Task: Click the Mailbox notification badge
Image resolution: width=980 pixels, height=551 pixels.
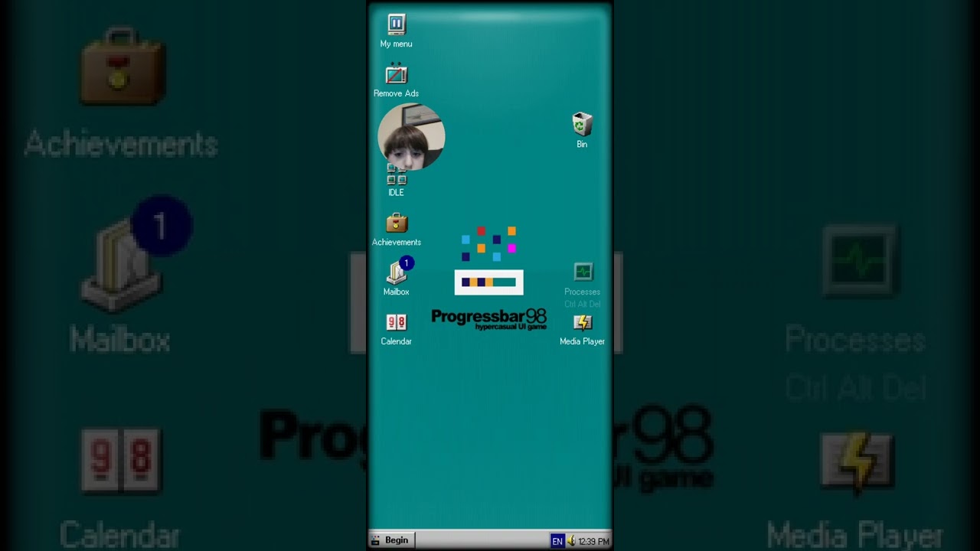Action: point(407,263)
